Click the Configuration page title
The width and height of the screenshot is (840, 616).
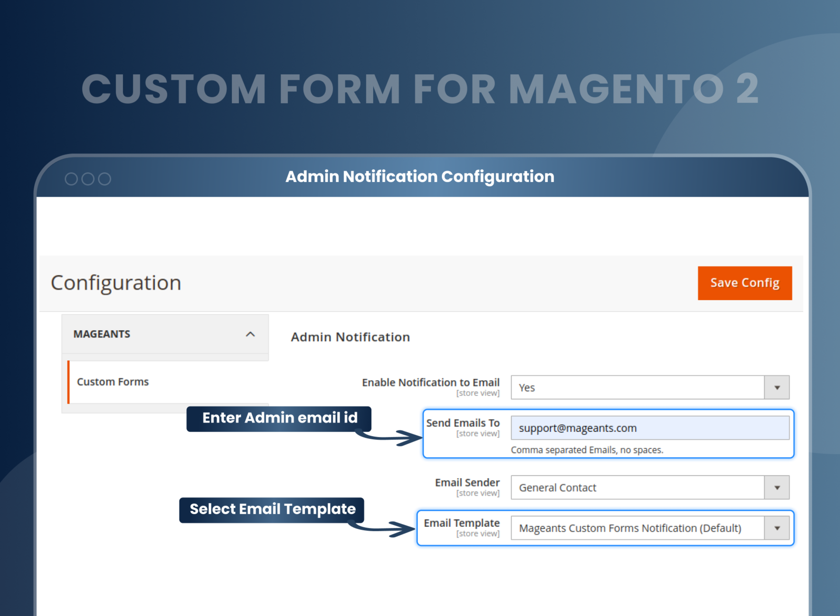116,283
